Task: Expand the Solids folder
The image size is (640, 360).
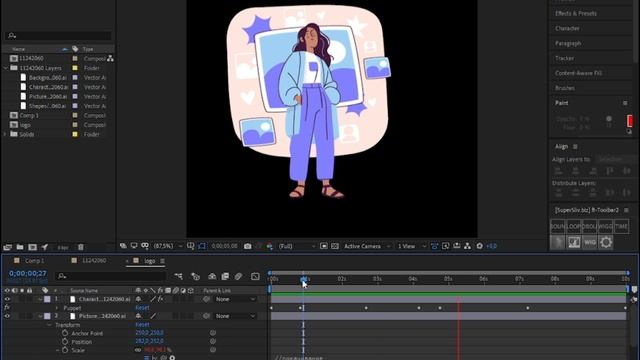Action: click(x=5, y=134)
